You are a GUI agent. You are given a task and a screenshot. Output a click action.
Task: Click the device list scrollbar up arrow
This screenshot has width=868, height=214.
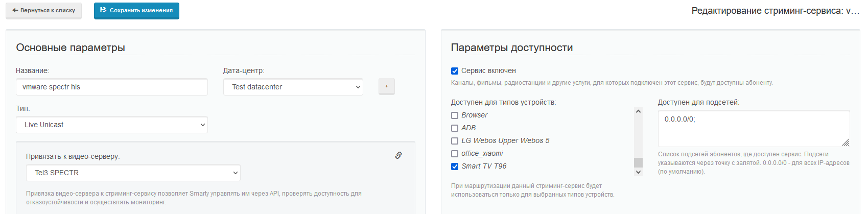(638, 111)
